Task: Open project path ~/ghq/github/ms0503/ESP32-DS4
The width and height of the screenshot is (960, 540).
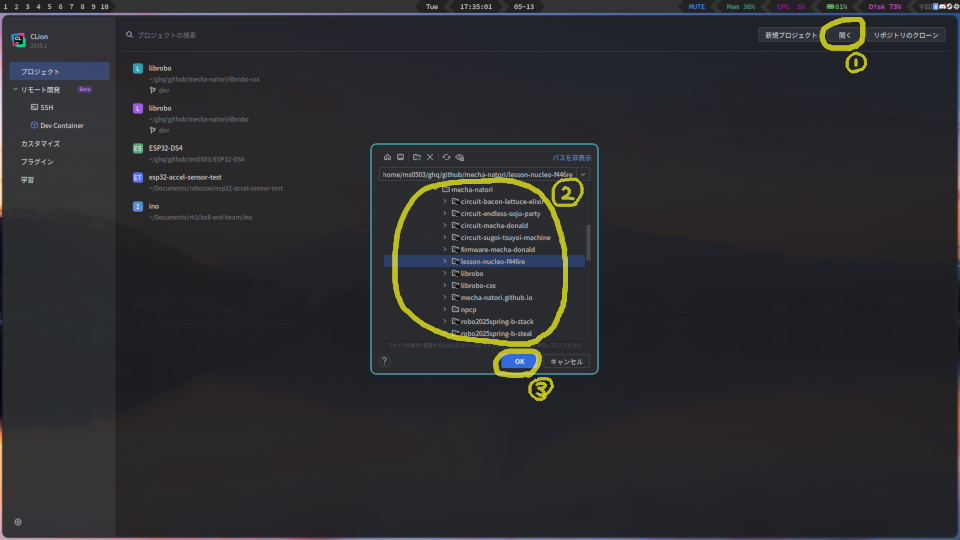Action: click(x=197, y=159)
